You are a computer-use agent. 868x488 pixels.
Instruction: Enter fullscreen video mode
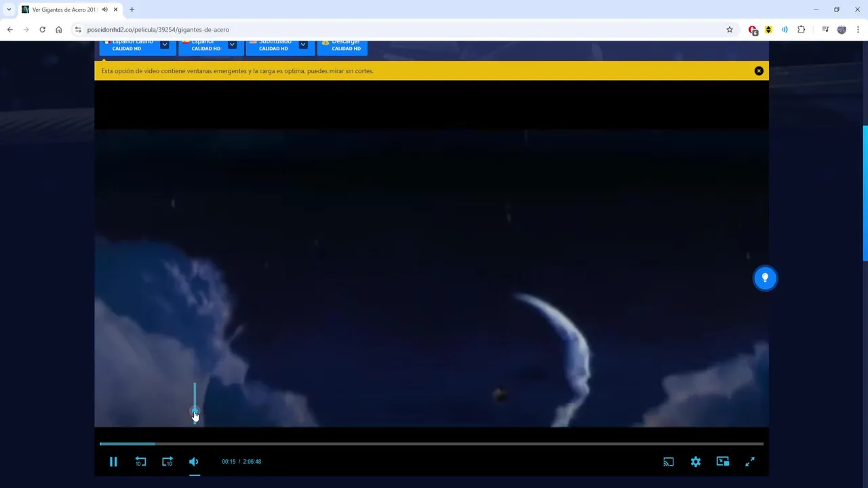tap(750, 462)
